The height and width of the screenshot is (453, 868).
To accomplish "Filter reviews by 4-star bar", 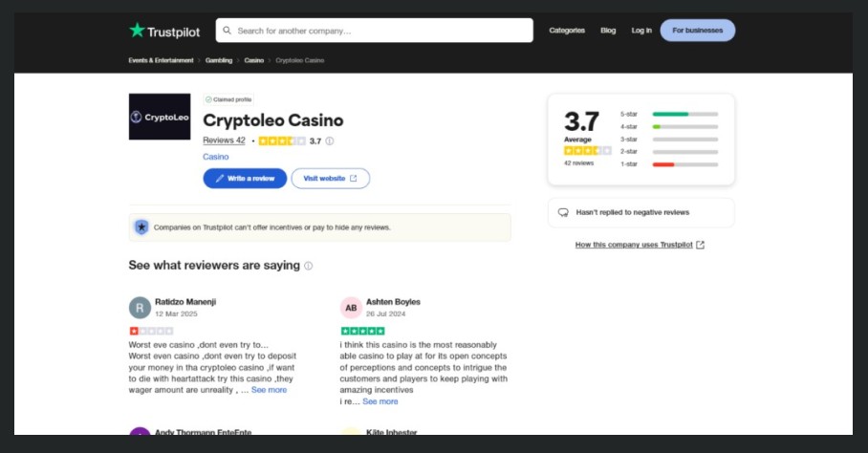I will (x=684, y=126).
